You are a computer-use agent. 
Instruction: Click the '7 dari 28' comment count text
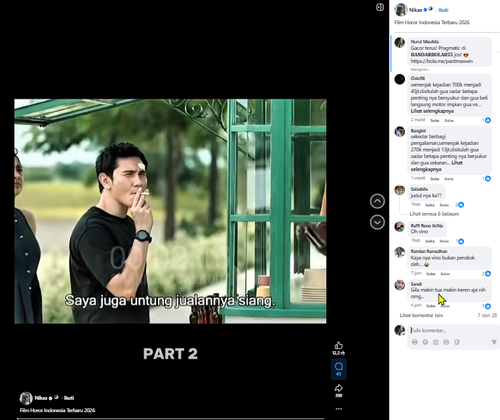coord(487,315)
